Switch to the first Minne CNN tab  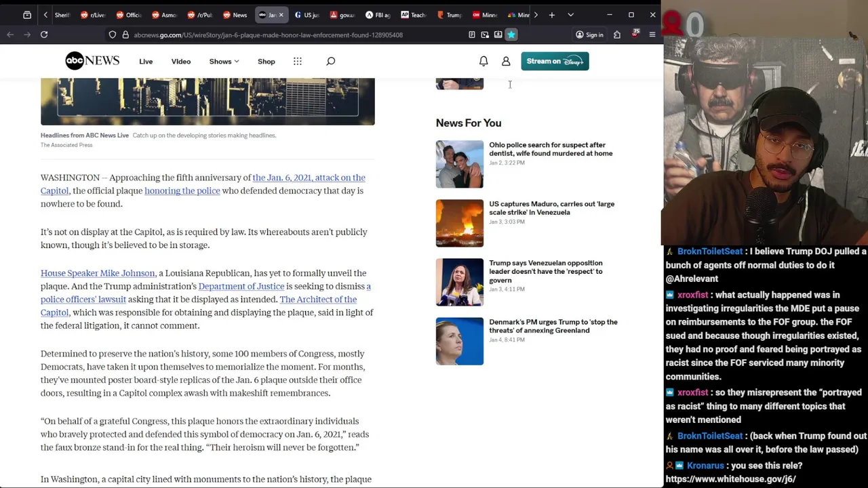(x=485, y=15)
